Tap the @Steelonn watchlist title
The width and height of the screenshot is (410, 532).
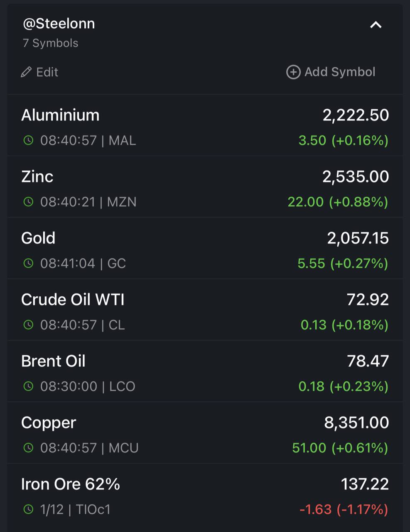(59, 24)
